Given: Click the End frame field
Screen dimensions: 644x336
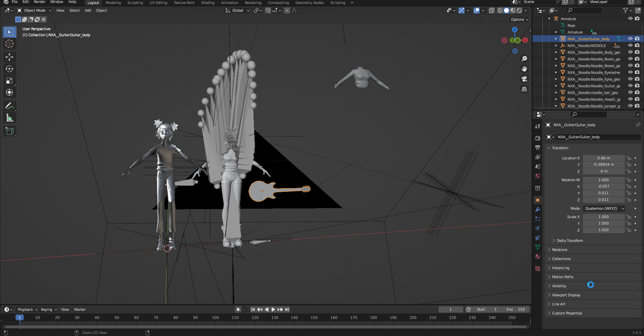Looking at the screenshot, I should pos(516,309).
